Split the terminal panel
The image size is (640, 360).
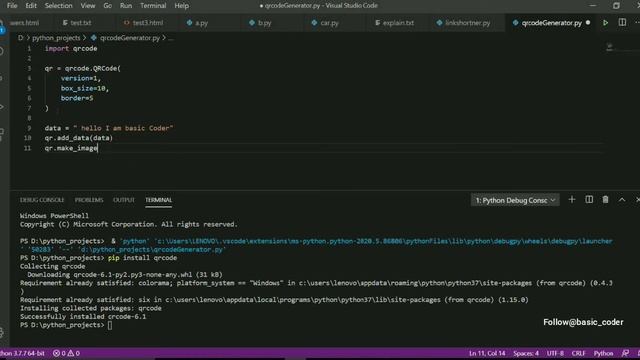589,200
